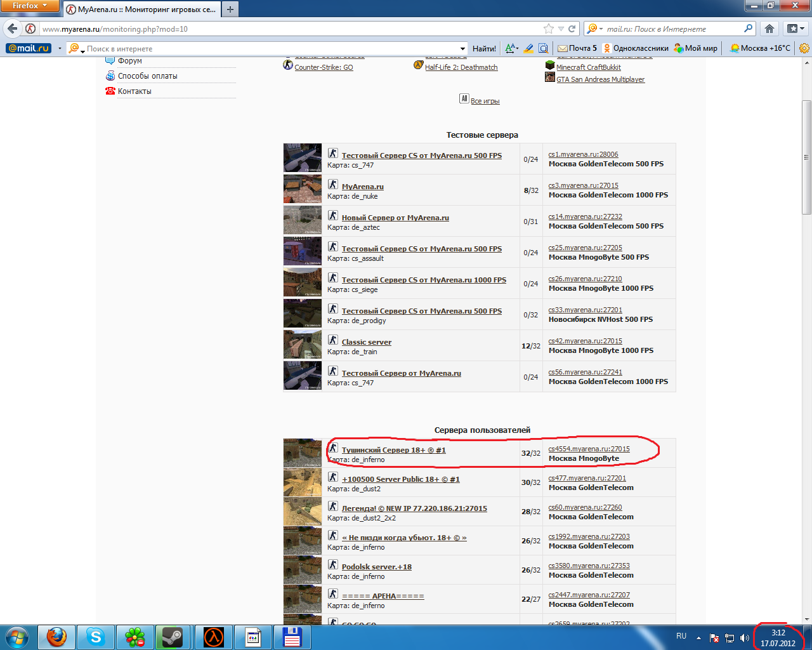
Task: Open the +100500 Server Public 18+ link
Action: pos(401,479)
